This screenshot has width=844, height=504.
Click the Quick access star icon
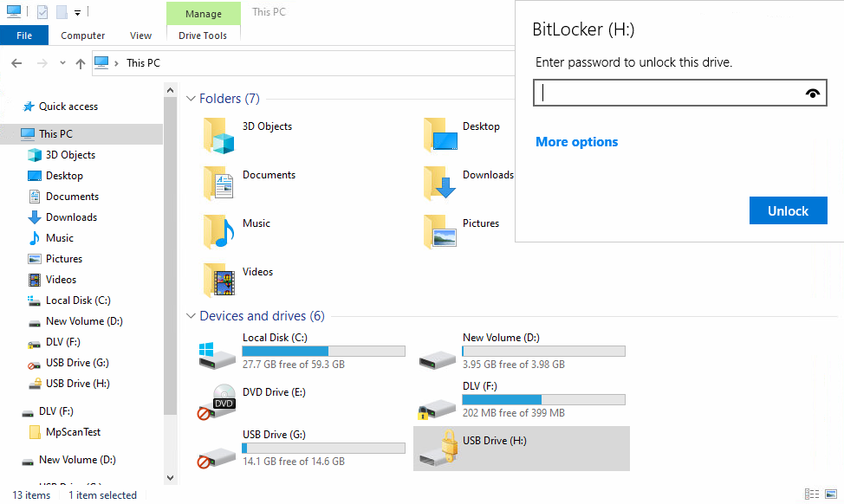[x=29, y=107]
